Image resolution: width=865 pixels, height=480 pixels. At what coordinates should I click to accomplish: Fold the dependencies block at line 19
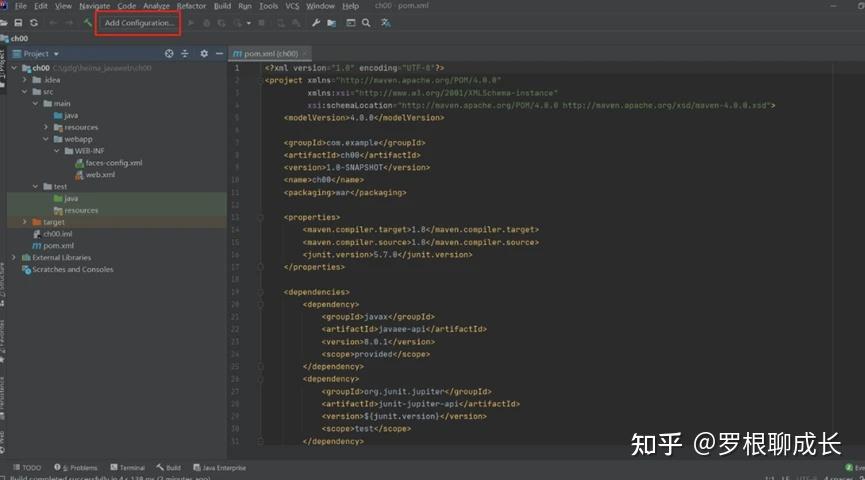point(260,292)
